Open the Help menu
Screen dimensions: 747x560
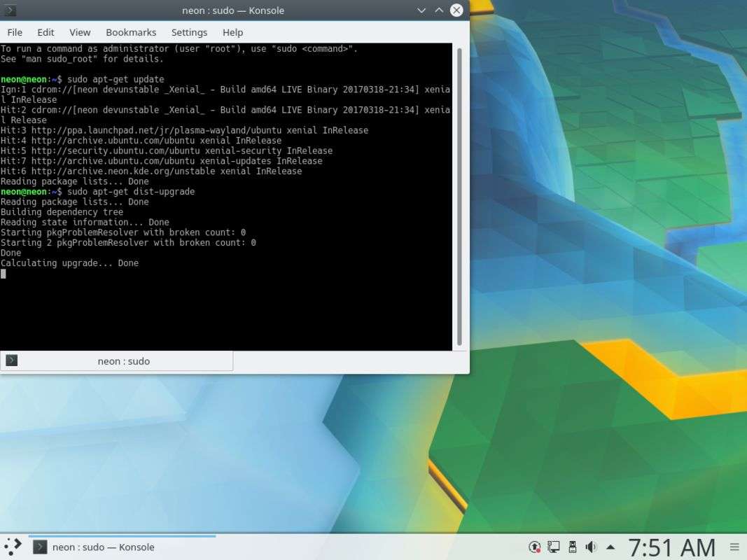click(x=232, y=32)
